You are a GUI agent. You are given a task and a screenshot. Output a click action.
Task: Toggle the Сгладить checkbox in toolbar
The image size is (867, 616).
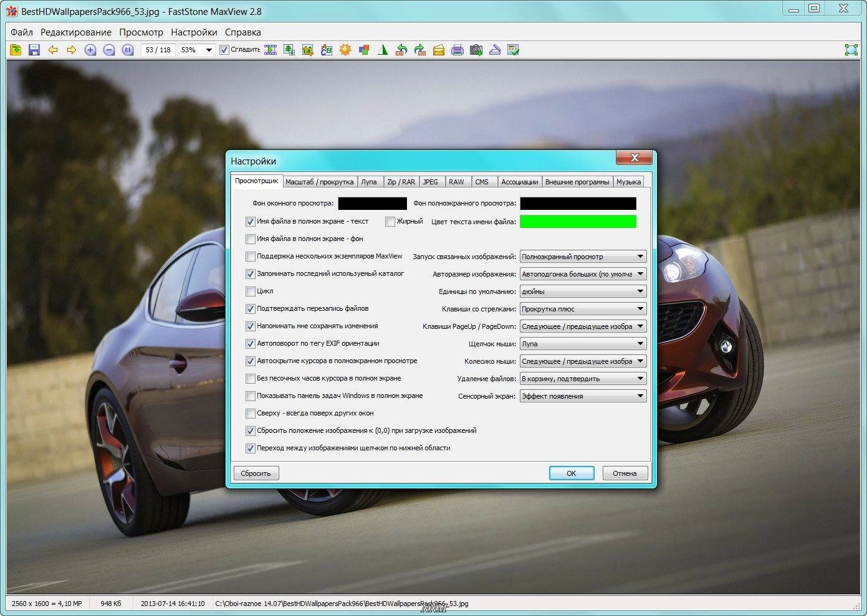pos(224,50)
